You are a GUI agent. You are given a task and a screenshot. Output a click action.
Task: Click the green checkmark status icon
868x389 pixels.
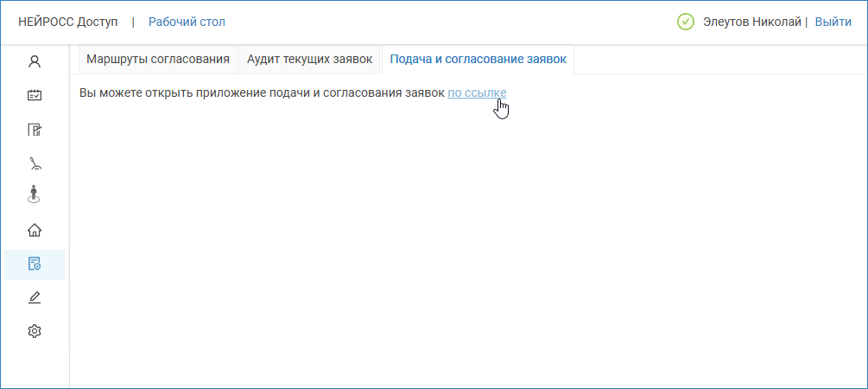coord(686,22)
